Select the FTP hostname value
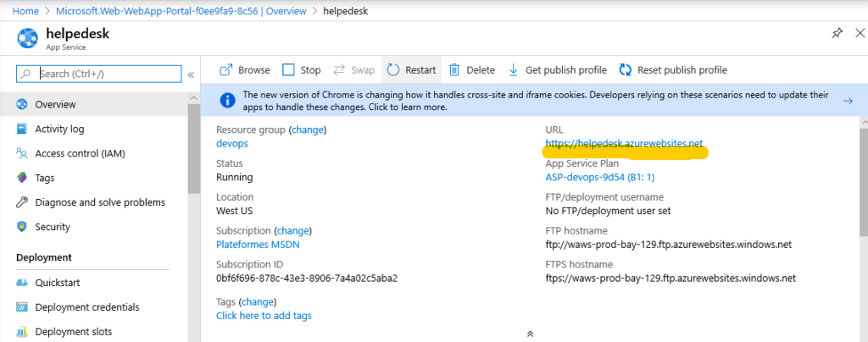 669,244
